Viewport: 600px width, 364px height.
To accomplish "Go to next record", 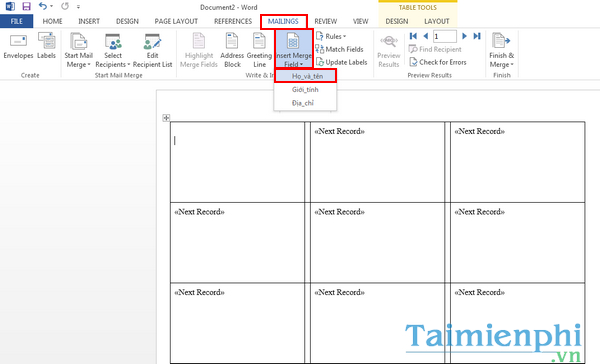I will click(465, 36).
